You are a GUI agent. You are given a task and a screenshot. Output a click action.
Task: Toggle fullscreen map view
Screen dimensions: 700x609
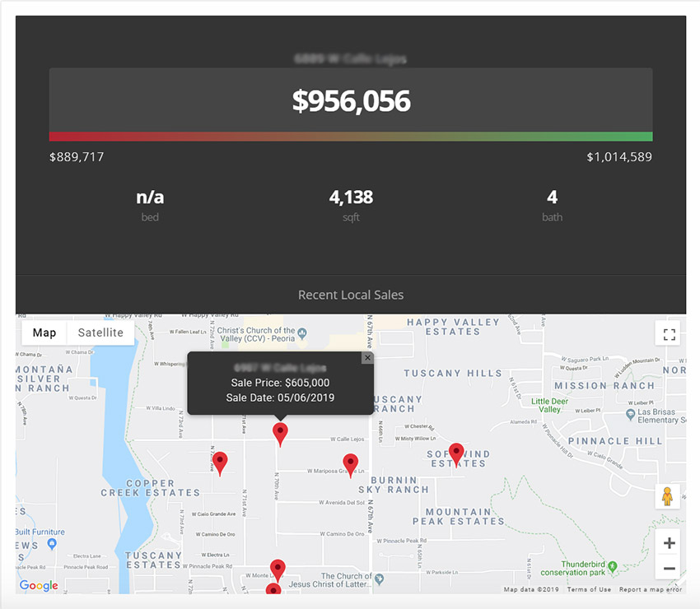point(668,334)
